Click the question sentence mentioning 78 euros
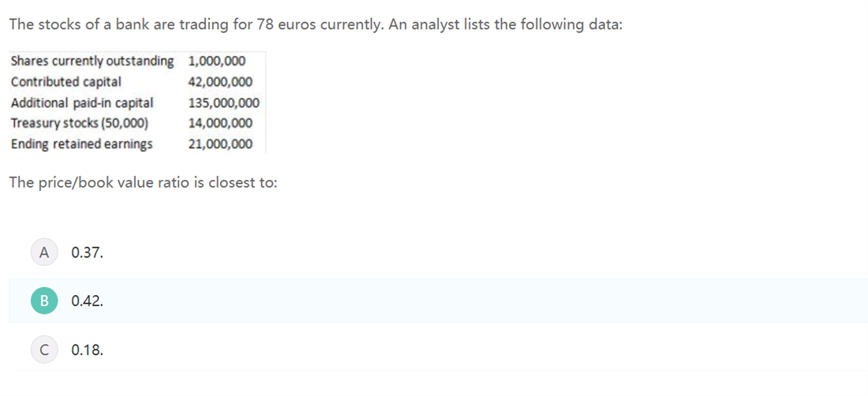 (316, 25)
